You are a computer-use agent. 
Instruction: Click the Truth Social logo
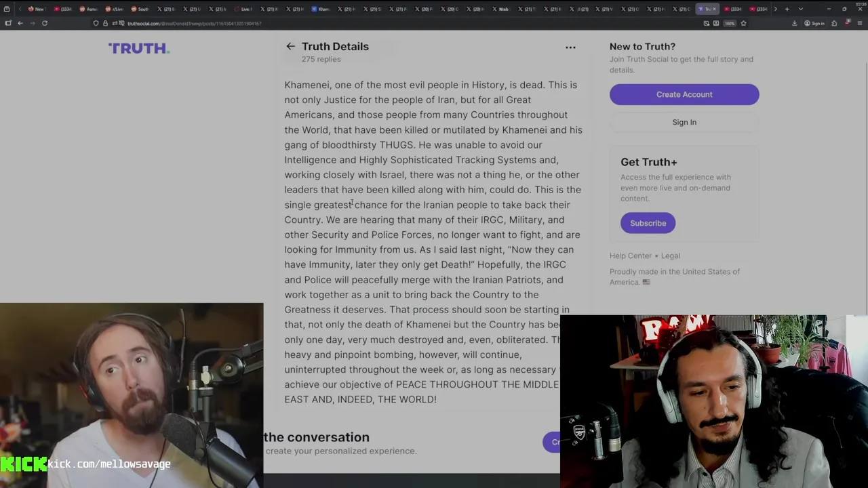tap(139, 48)
